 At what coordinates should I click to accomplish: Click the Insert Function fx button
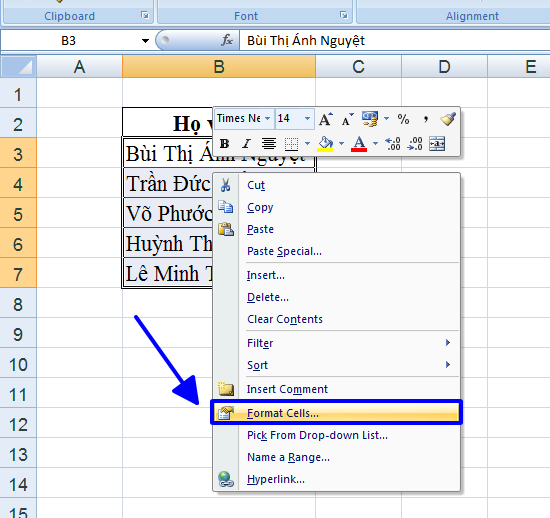tap(227, 40)
